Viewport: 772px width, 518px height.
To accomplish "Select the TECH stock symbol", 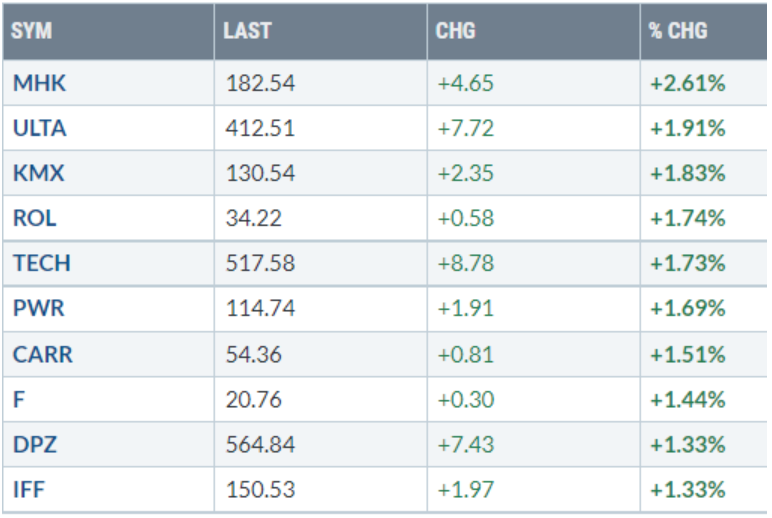I will tap(42, 264).
